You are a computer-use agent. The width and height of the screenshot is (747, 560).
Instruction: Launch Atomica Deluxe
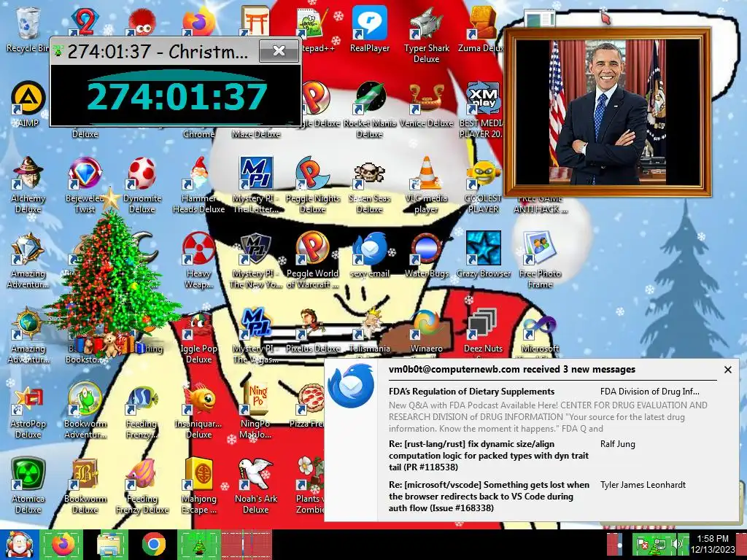coord(28,486)
